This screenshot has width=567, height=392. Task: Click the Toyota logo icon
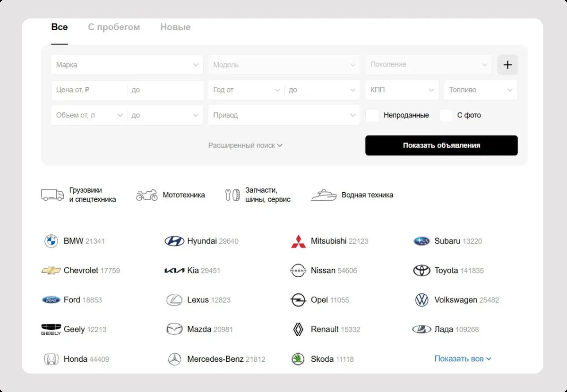(421, 271)
